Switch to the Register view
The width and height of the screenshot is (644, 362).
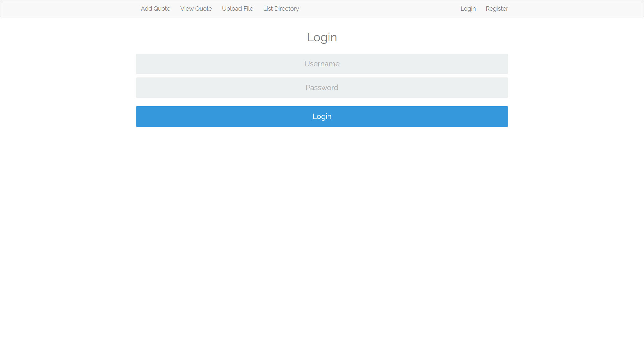coord(497,8)
